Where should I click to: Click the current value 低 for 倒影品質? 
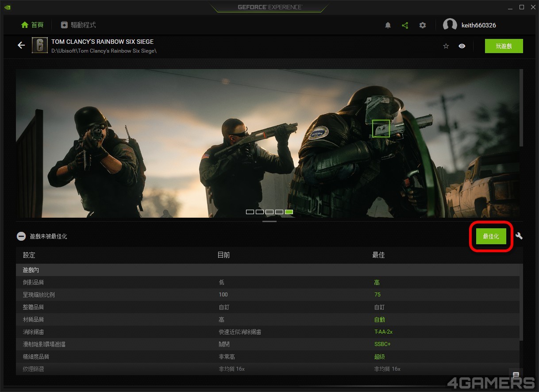tap(221, 282)
